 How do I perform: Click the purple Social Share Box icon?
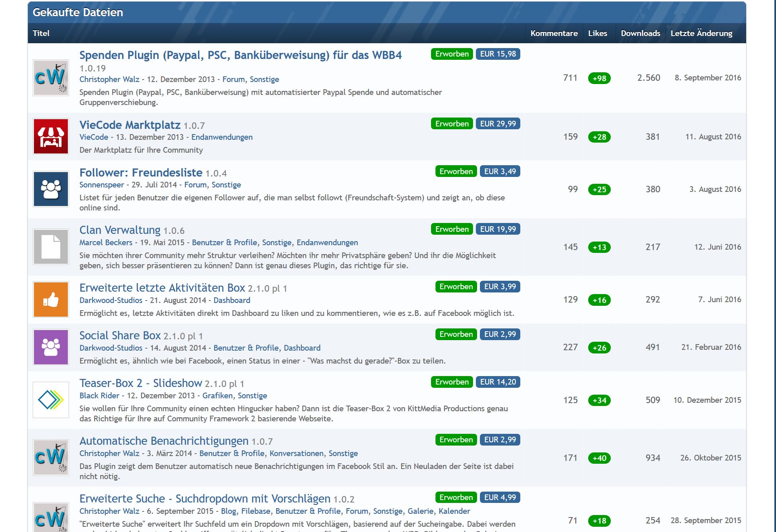pyautogui.click(x=51, y=347)
